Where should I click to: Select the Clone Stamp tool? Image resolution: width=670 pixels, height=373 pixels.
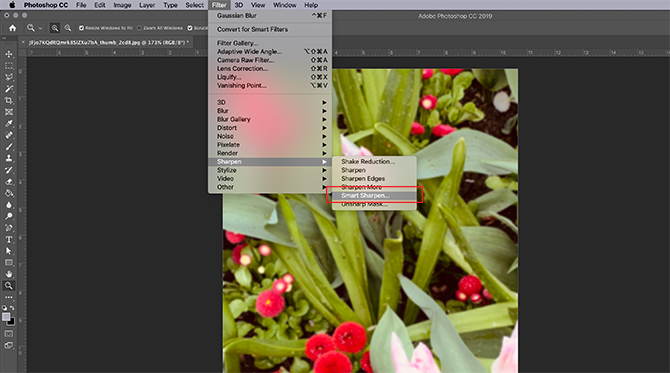coord(9,158)
